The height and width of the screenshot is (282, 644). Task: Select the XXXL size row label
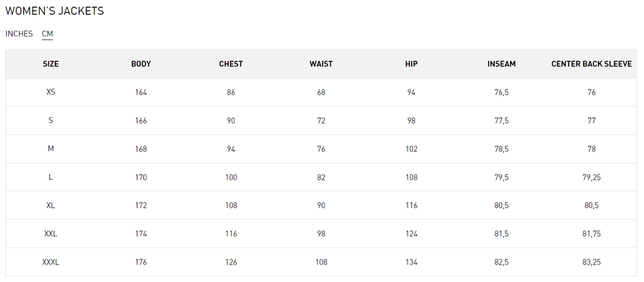[50, 262]
